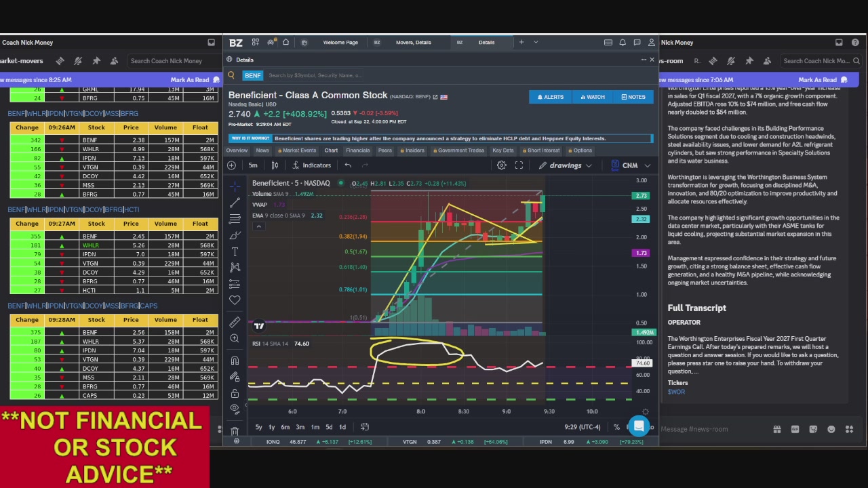The height and width of the screenshot is (488, 868).
Task: Set chart range to 5d
Action: point(329,427)
